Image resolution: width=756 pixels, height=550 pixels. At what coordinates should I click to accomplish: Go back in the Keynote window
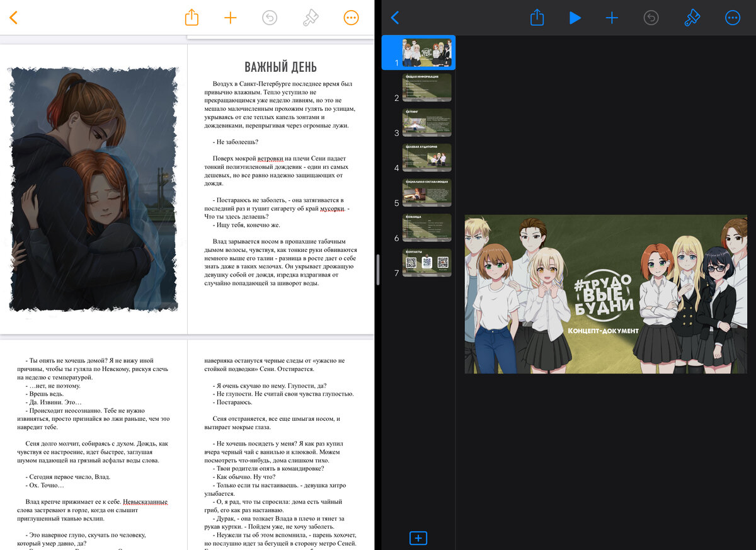[395, 18]
